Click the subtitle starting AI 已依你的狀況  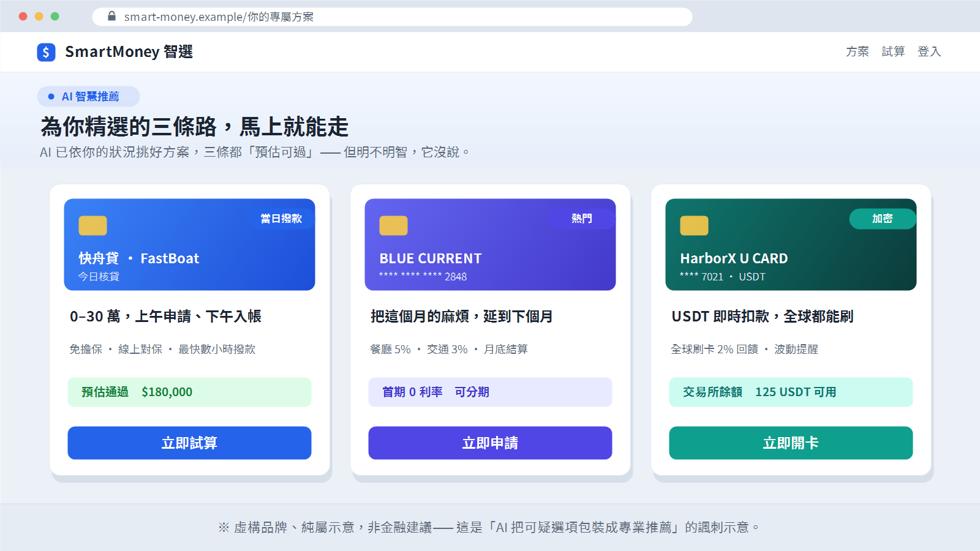pos(254,152)
